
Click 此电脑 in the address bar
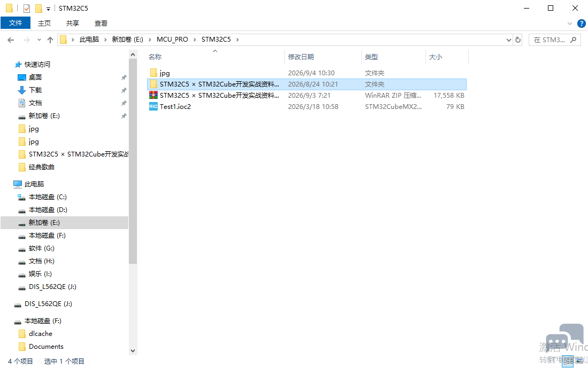[x=89, y=40]
